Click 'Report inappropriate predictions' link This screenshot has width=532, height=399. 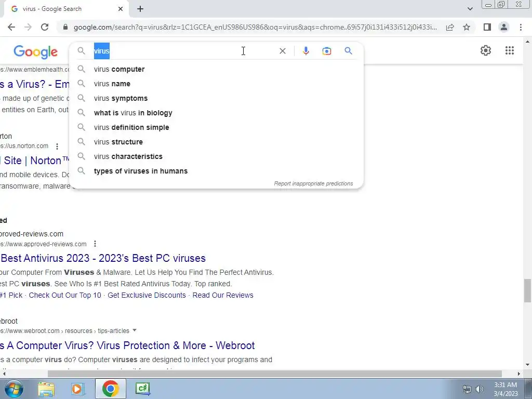coord(313,183)
